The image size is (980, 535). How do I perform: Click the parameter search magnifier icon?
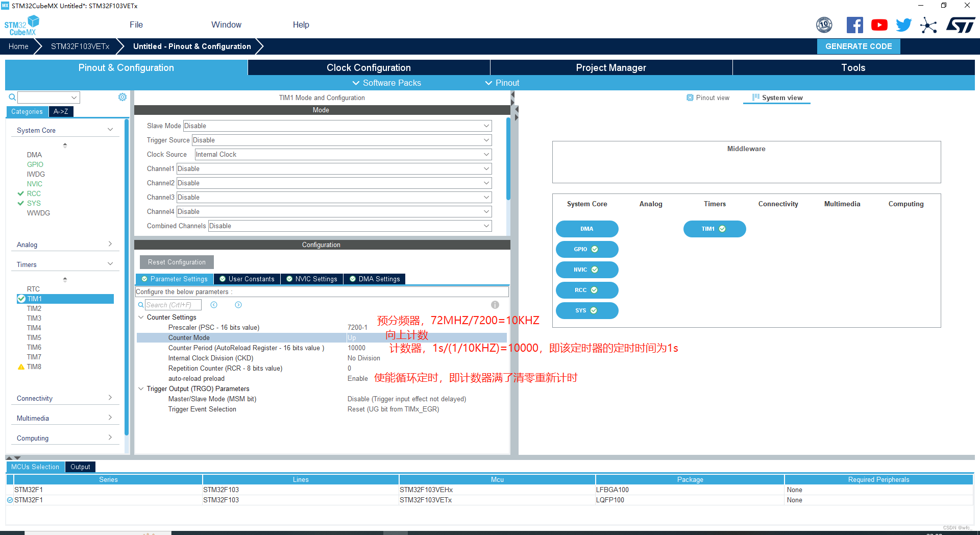coord(141,305)
